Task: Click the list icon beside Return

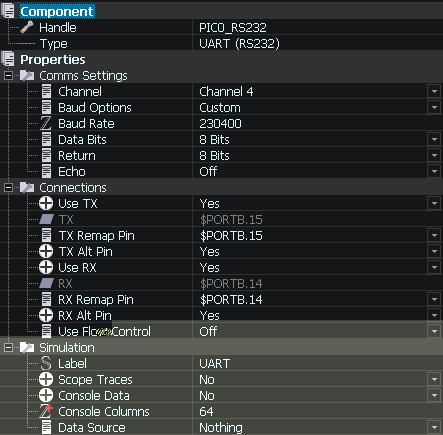Action: tap(46, 155)
